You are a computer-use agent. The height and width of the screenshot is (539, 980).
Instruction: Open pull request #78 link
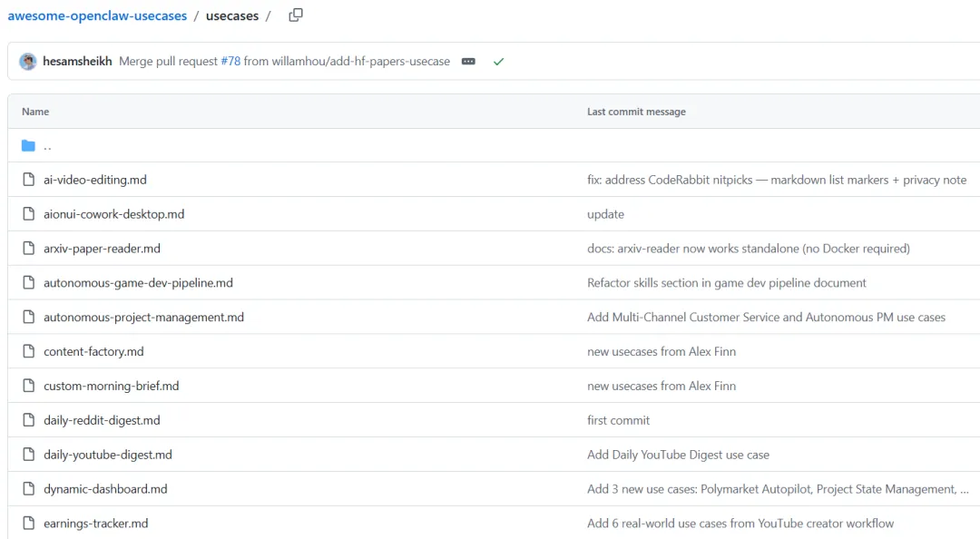click(230, 62)
